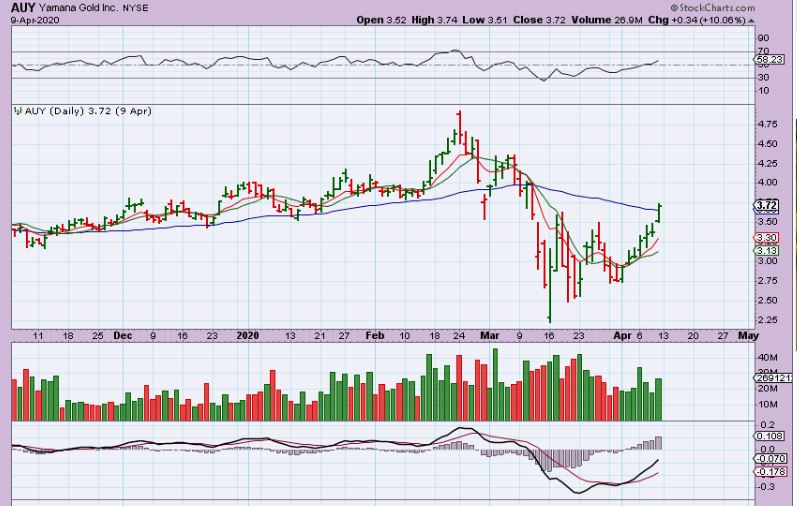The image size is (797, 506).
Task: Select the High 3.74 value
Action: pyautogui.click(x=434, y=20)
